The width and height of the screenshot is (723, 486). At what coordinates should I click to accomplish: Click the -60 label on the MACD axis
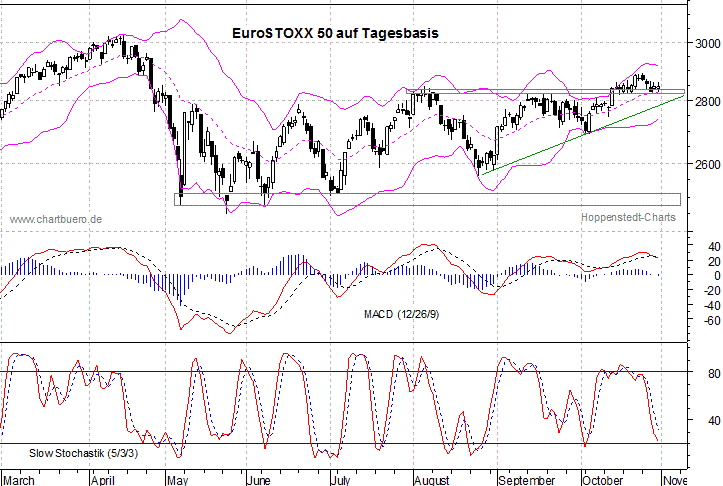tap(712, 320)
